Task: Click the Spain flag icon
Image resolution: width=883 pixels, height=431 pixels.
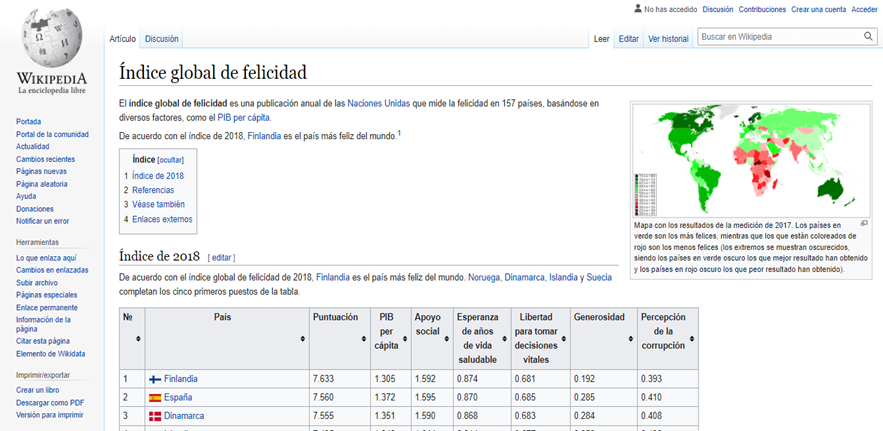Action: [155, 398]
